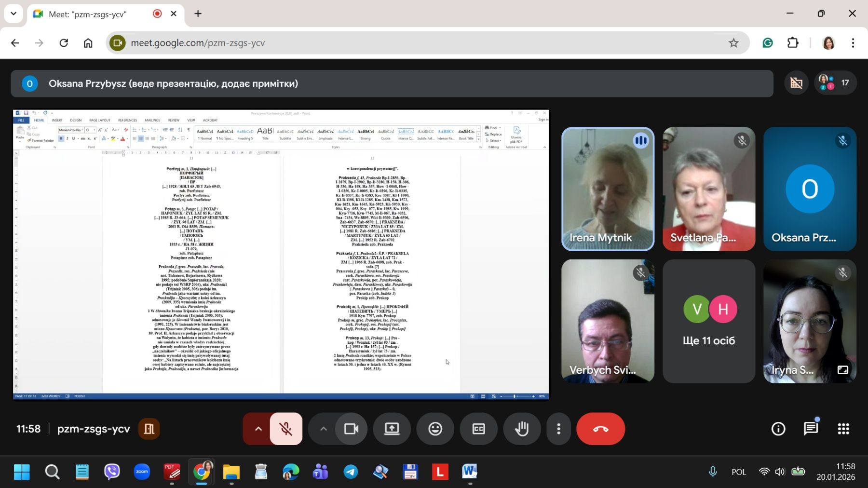Open the emoji reactions
The height and width of the screenshot is (488, 868).
point(435,429)
